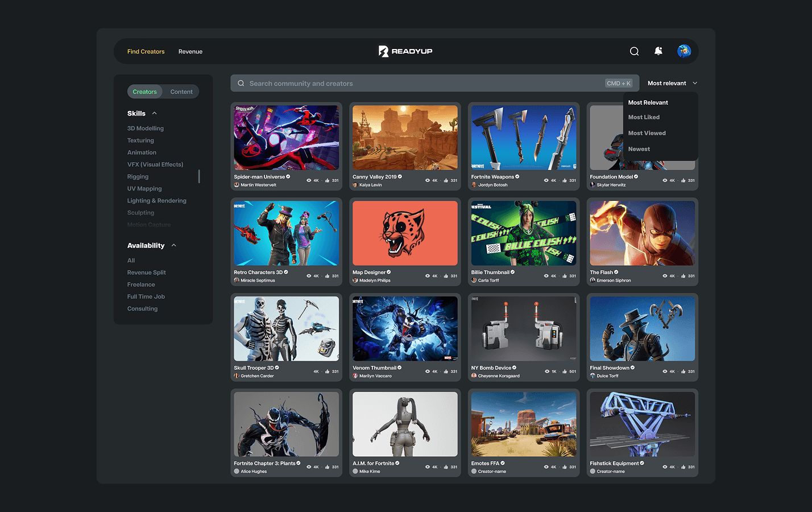Click like icon on Final Showdown card

(684, 371)
